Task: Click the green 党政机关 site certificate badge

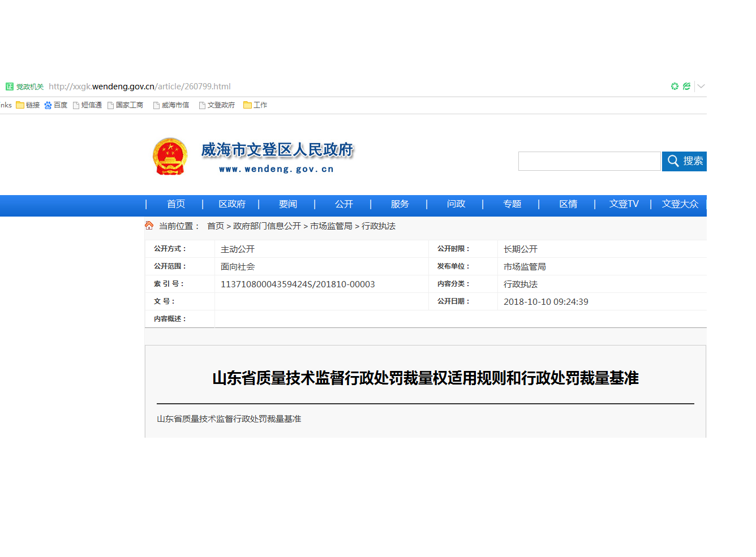Action: click(x=24, y=87)
